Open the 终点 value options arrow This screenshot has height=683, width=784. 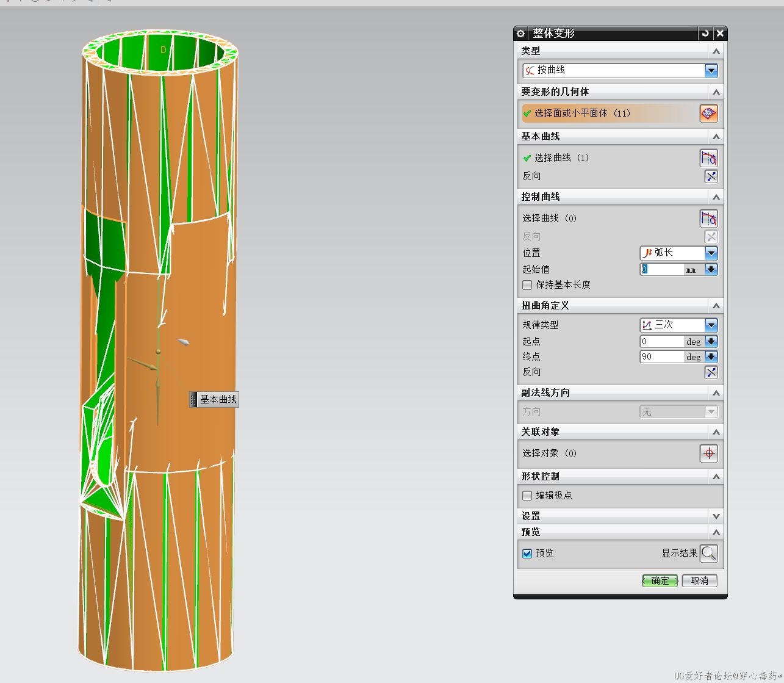point(711,356)
